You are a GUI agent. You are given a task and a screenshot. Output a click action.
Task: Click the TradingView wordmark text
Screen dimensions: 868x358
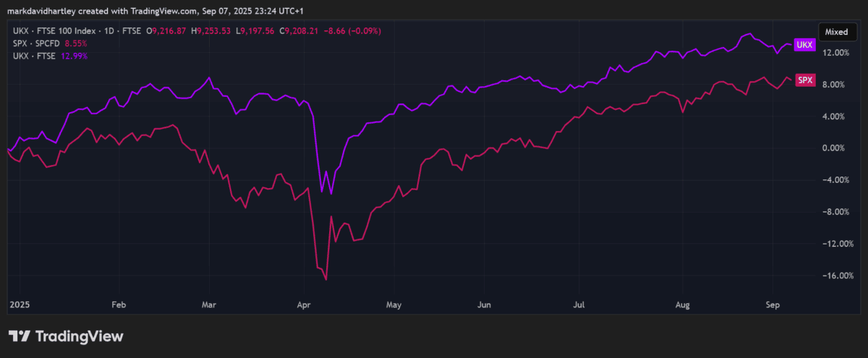[79, 336]
